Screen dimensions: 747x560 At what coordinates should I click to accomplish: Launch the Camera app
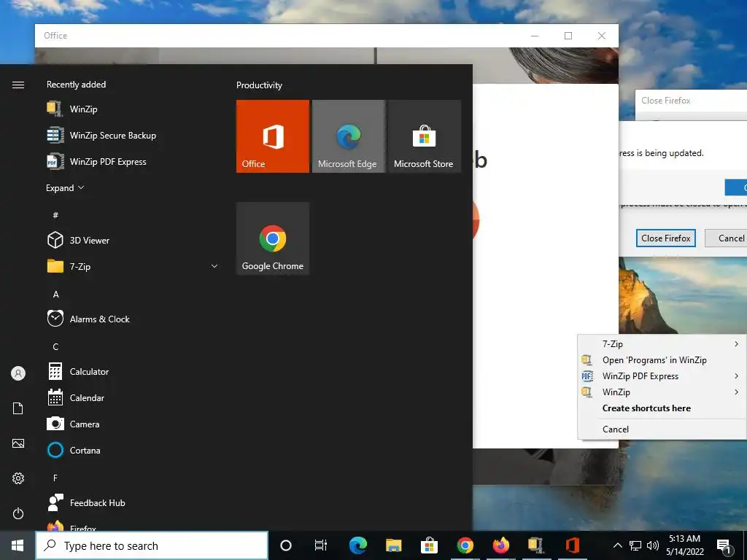[x=133, y=424]
